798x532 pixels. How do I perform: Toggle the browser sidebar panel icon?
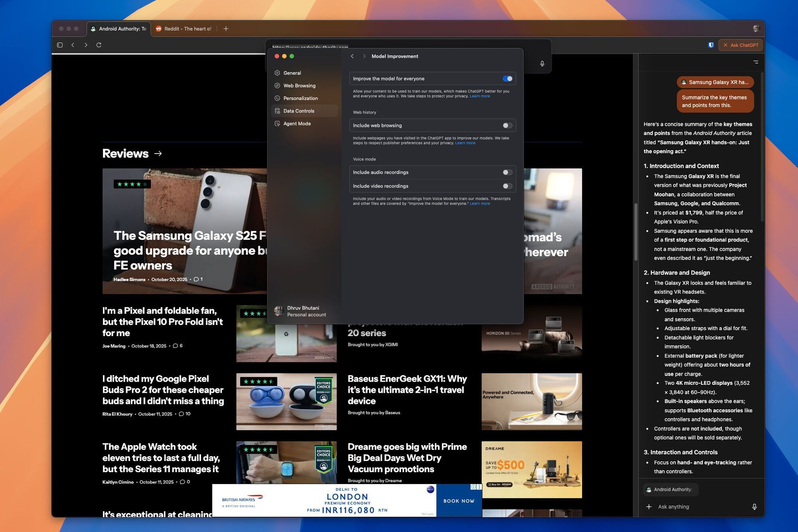pos(60,45)
